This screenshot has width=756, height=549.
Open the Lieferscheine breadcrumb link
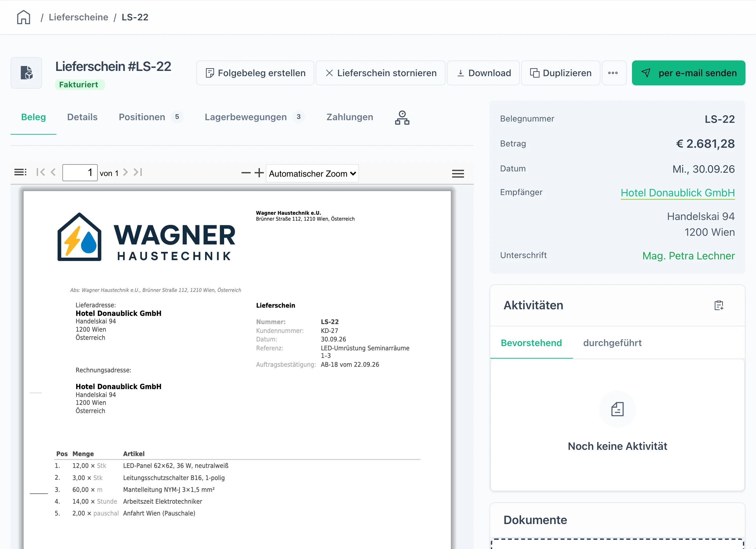tap(78, 17)
